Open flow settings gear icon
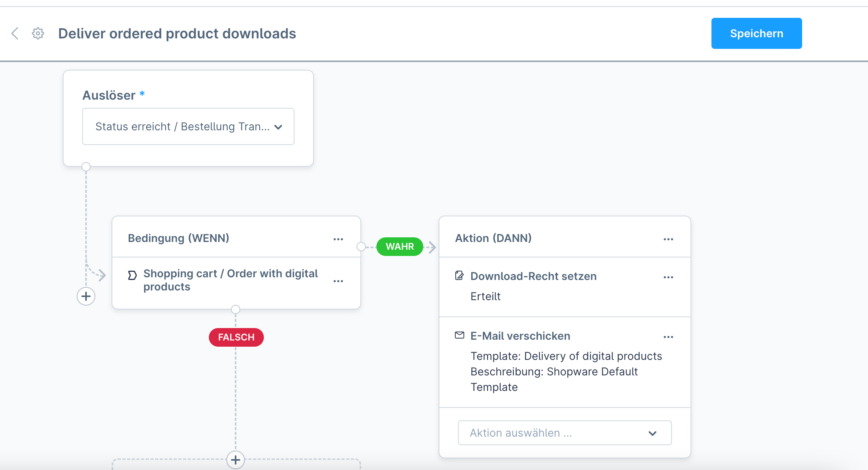Screen dimensions: 868x470 click(x=38, y=33)
